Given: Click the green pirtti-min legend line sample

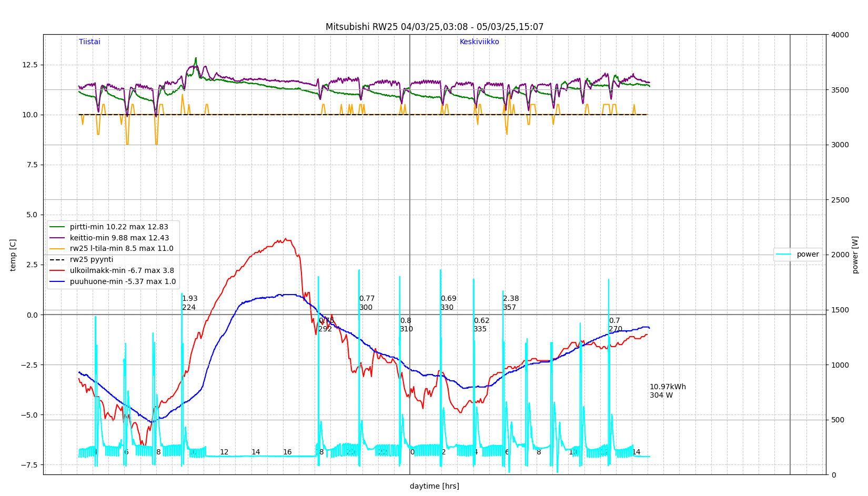Looking at the screenshot, I should [57, 227].
